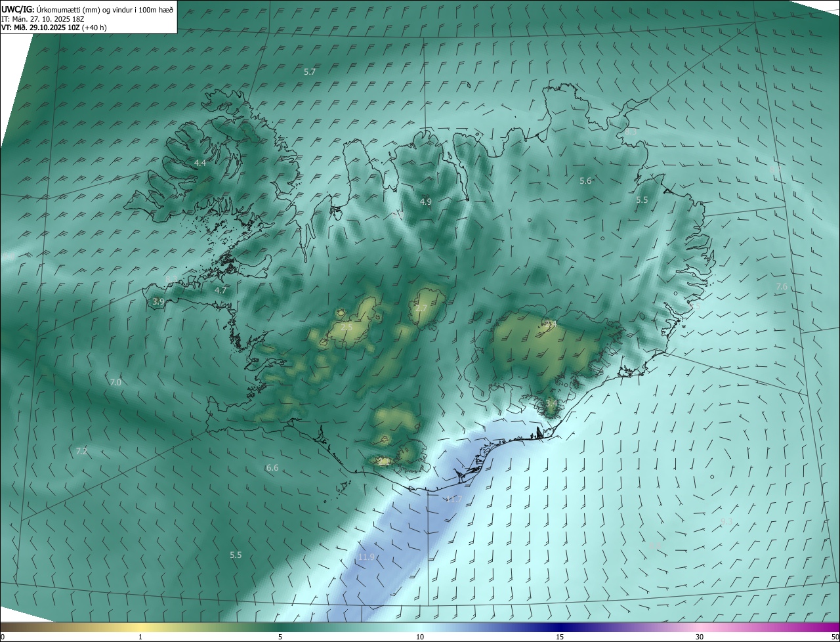Click the 10 tick label on the color scale

[x=420, y=637]
